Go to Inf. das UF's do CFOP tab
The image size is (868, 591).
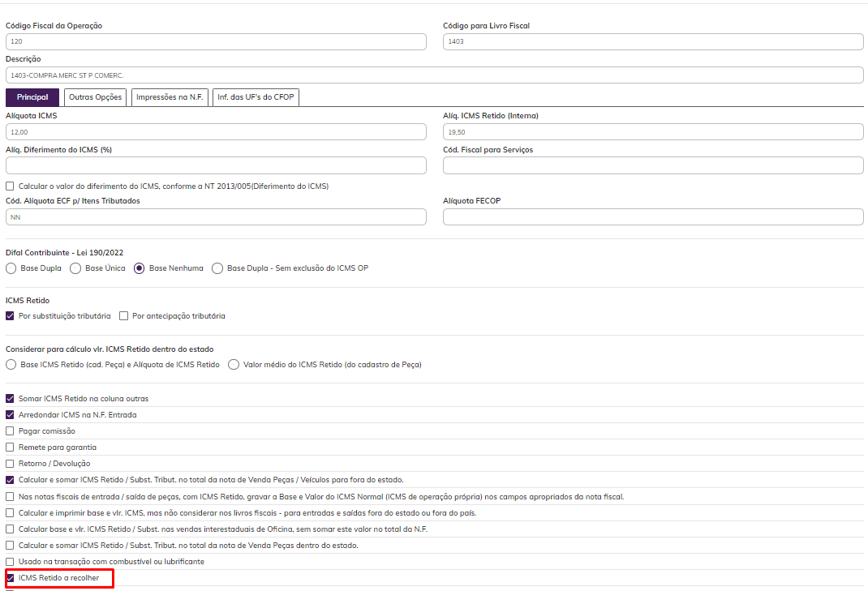[x=256, y=97]
